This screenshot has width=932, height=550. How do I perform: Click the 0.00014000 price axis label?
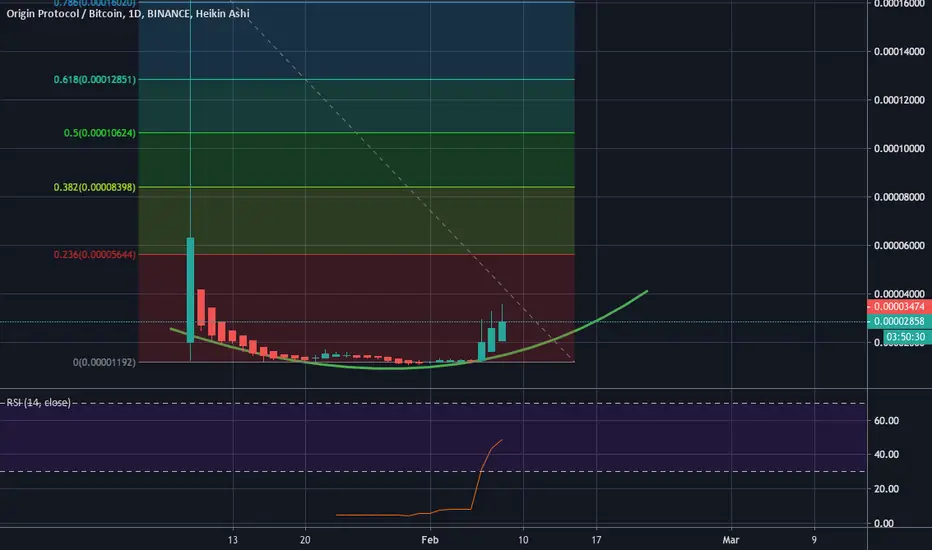pos(899,52)
